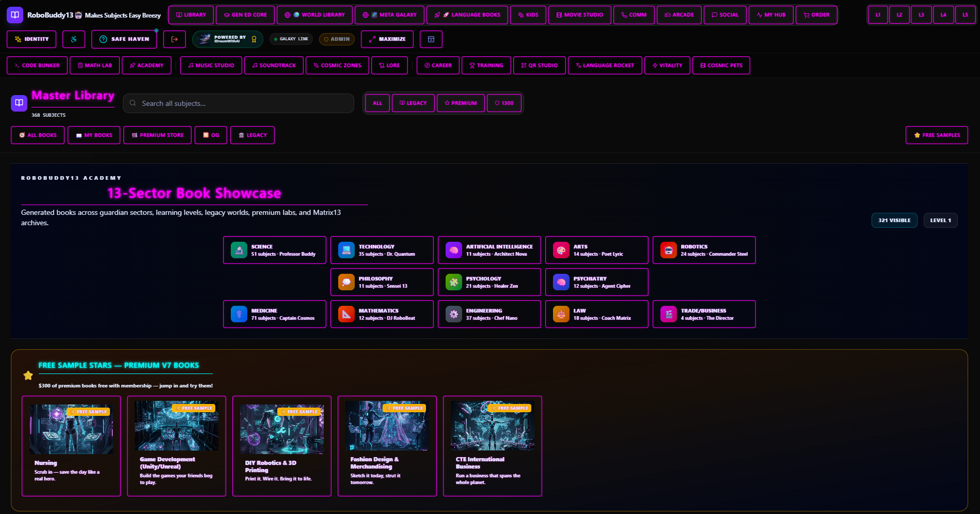Image resolution: width=980 pixels, height=514 pixels.
Task: Open Language Books
Action: [467, 15]
